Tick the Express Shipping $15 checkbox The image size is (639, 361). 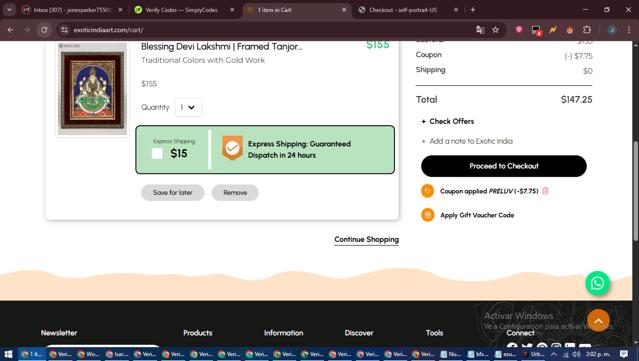point(157,154)
